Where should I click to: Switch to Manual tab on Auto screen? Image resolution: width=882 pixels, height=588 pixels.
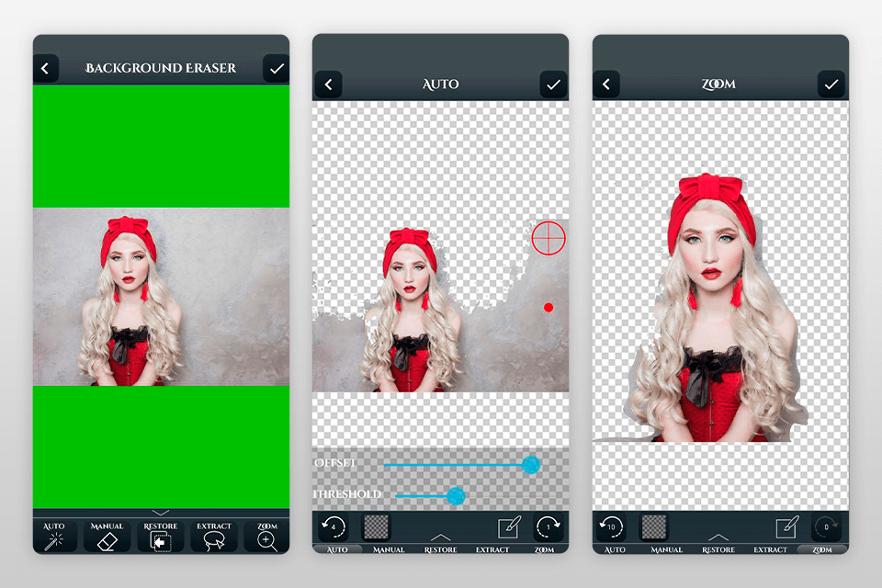click(x=389, y=549)
